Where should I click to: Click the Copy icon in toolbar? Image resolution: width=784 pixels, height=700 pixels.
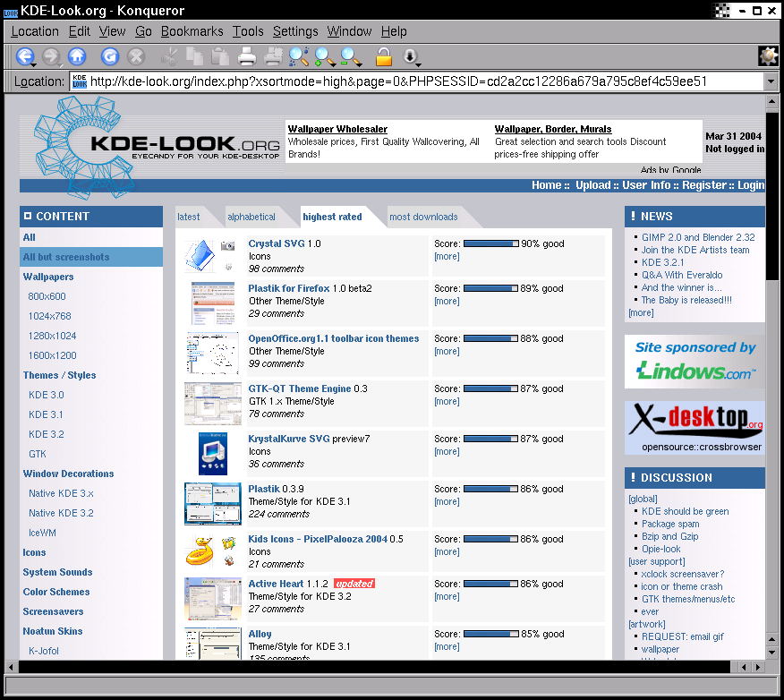point(194,57)
